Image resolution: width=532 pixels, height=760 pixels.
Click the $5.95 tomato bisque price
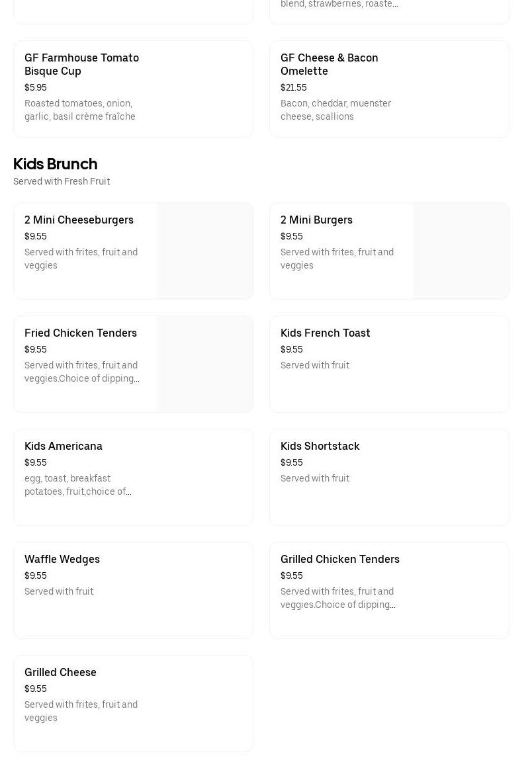coord(36,87)
